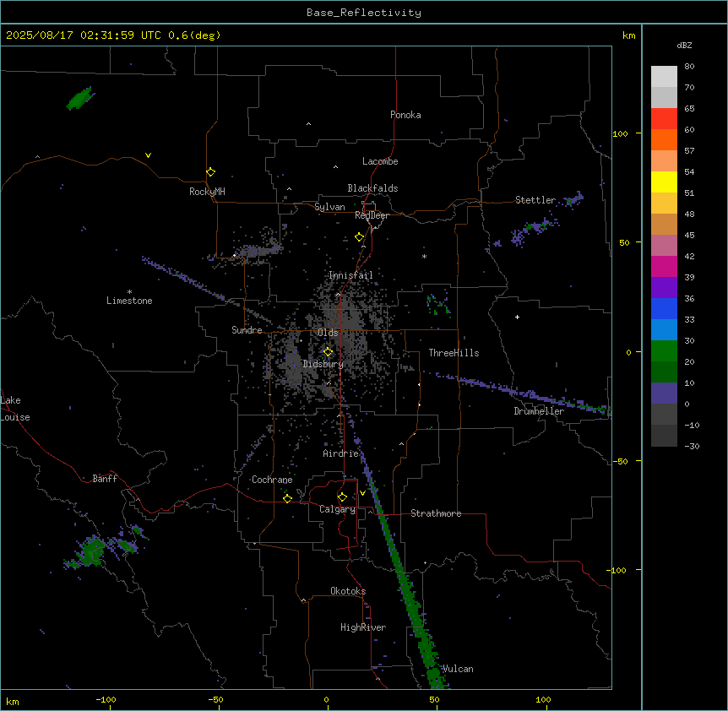Click the Sundre label
728x711 pixels.
[x=247, y=330]
